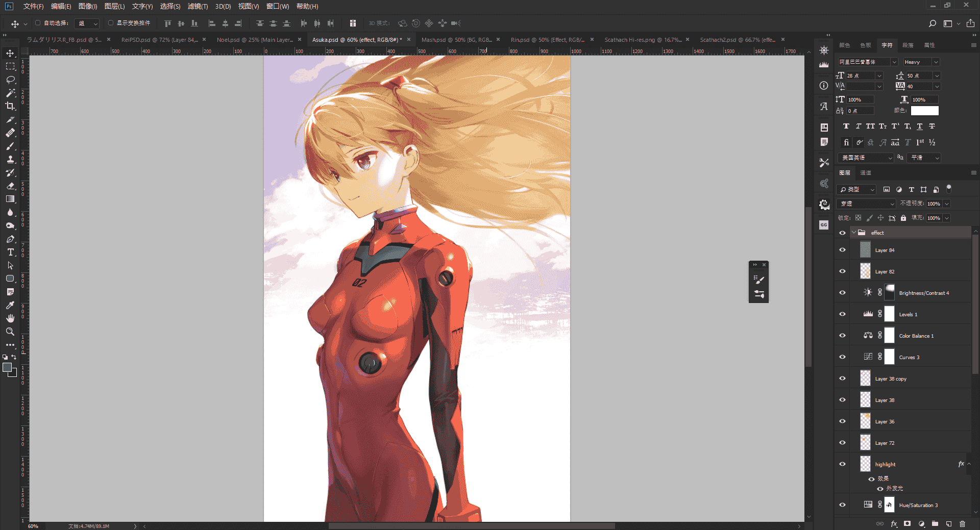Select the Layer 38 copy thumbnail
Image resolution: width=980 pixels, height=530 pixels.
tap(865, 378)
